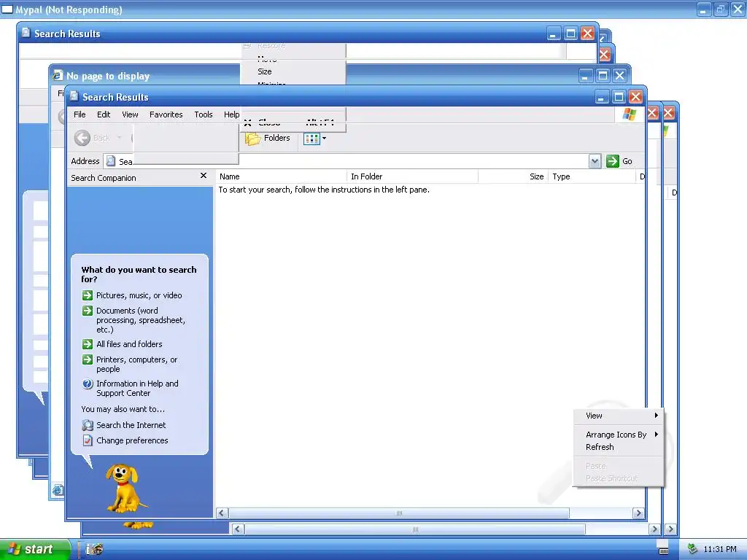Image resolution: width=747 pixels, height=560 pixels.
Task: Sort results by Name column header
Action: pos(281,176)
